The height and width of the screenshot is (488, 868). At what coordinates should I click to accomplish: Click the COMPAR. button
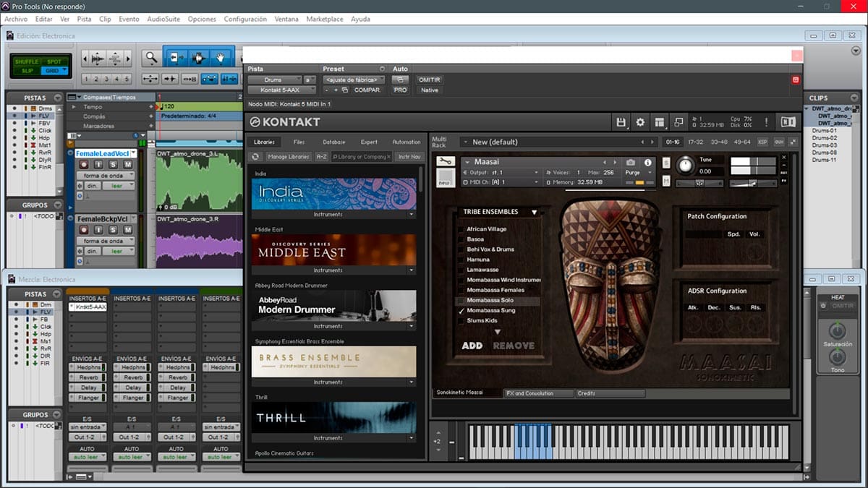[x=367, y=90]
